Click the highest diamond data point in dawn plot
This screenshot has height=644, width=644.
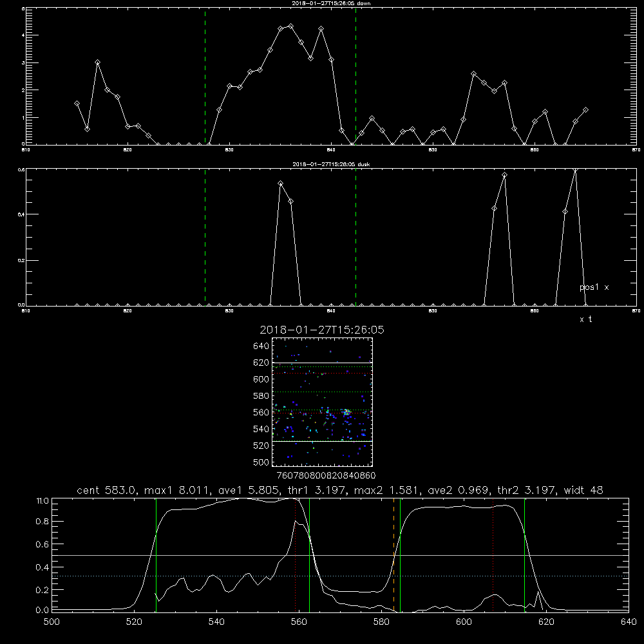tap(291, 26)
